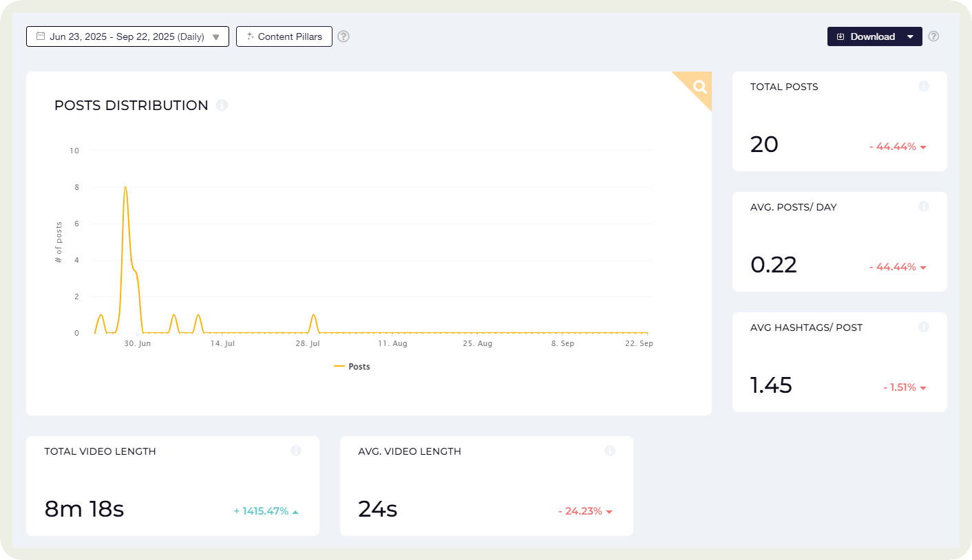Viewport: 972px width, 560px height.
Task: Click the calendar icon in date range selector
Action: pos(41,36)
